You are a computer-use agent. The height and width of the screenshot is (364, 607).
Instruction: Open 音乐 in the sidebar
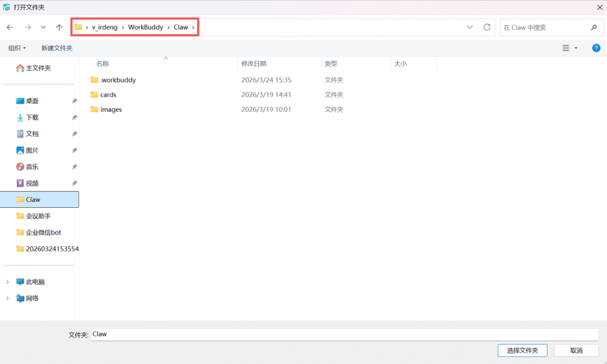tap(32, 167)
